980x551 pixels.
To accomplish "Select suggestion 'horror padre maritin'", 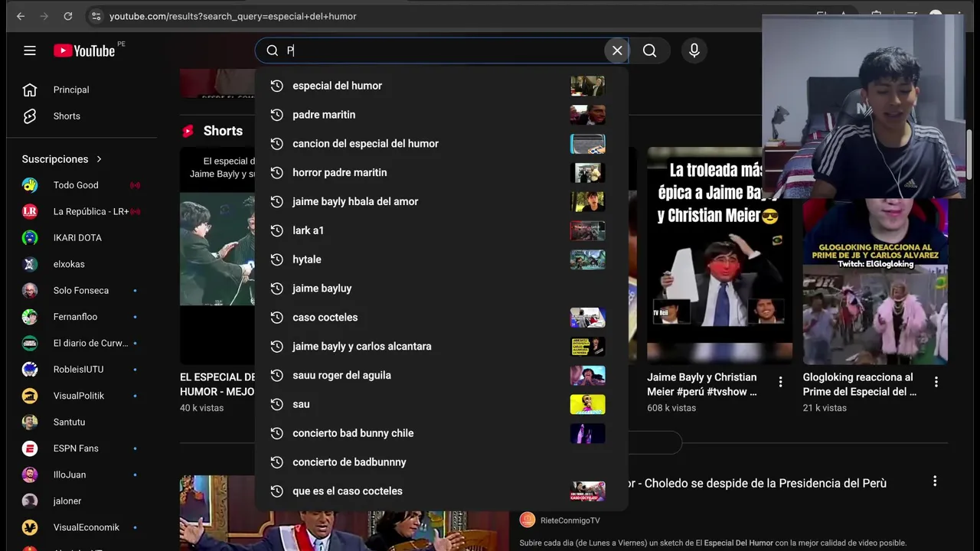I will click(x=442, y=173).
